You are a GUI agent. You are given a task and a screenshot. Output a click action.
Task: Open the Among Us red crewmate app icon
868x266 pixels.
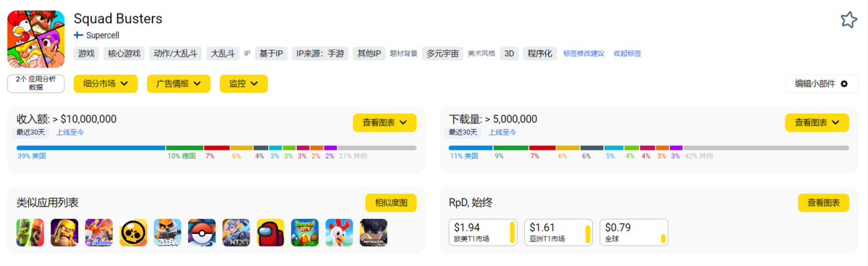pos(270,232)
